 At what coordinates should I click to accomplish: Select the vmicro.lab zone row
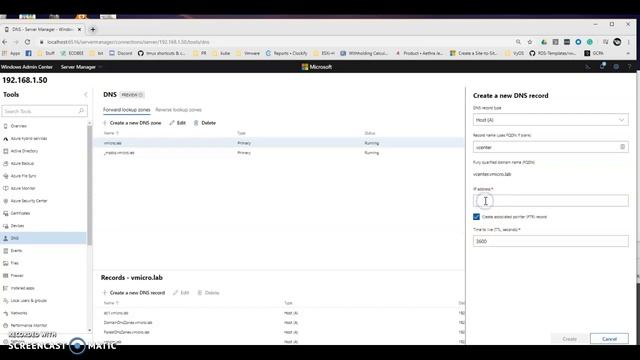pyautogui.click(x=279, y=143)
